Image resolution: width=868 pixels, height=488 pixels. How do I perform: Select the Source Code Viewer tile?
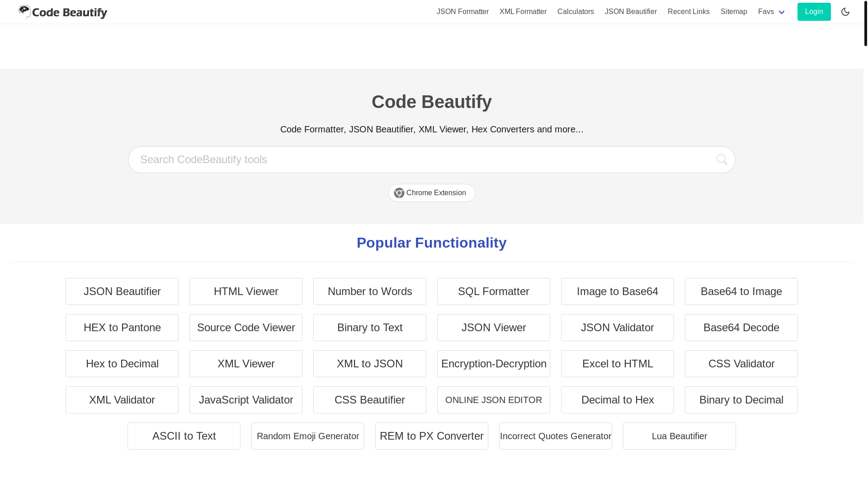[x=246, y=328]
